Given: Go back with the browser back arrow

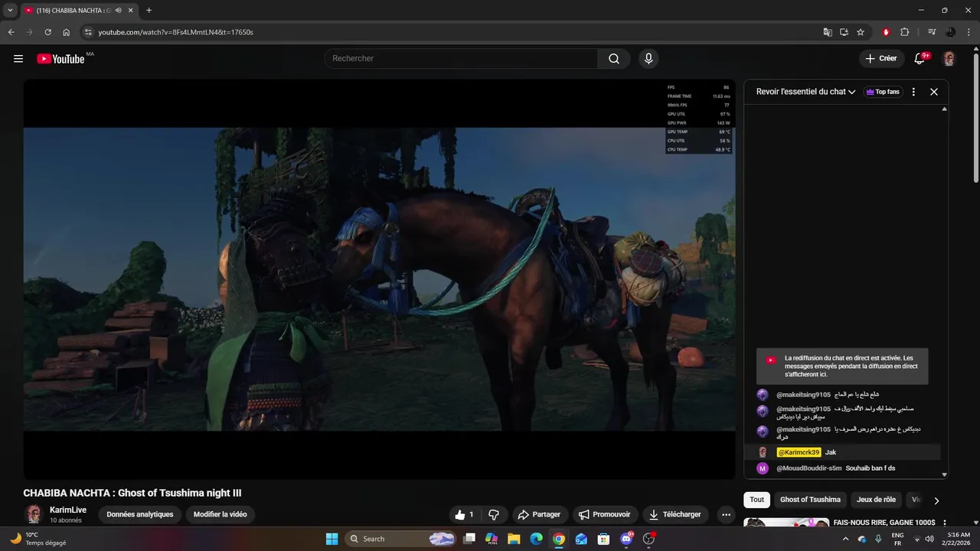Looking at the screenshot, I should [11, 32].
